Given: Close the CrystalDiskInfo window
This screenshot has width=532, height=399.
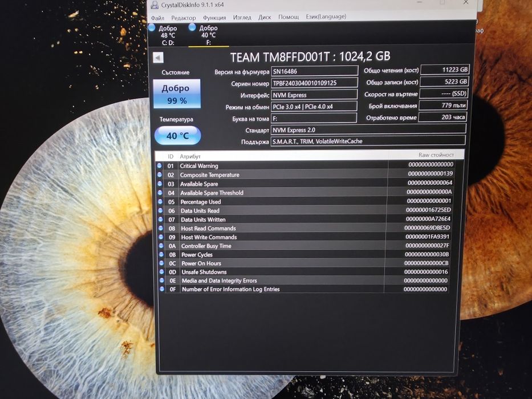Looking at the screenshot, I should (466, 2).
